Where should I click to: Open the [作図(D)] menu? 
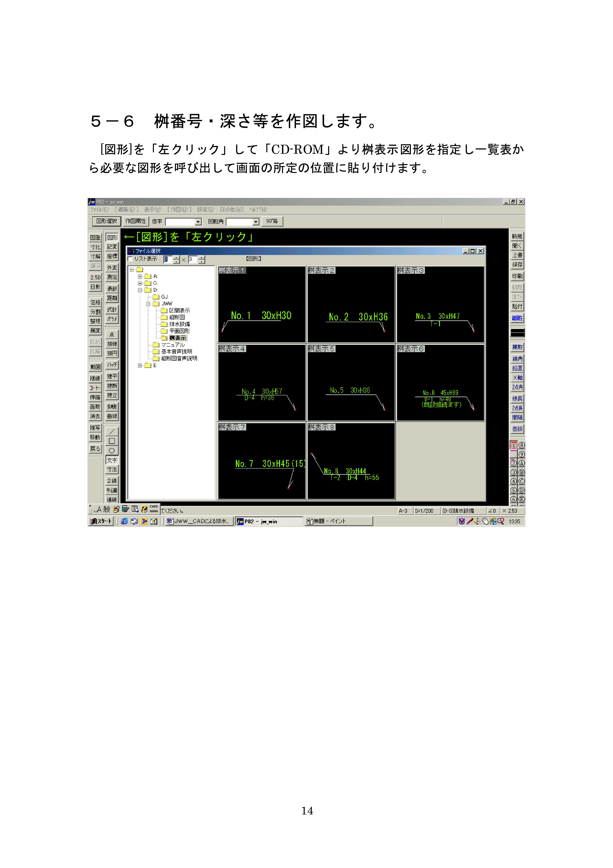[x=179, y=209]
